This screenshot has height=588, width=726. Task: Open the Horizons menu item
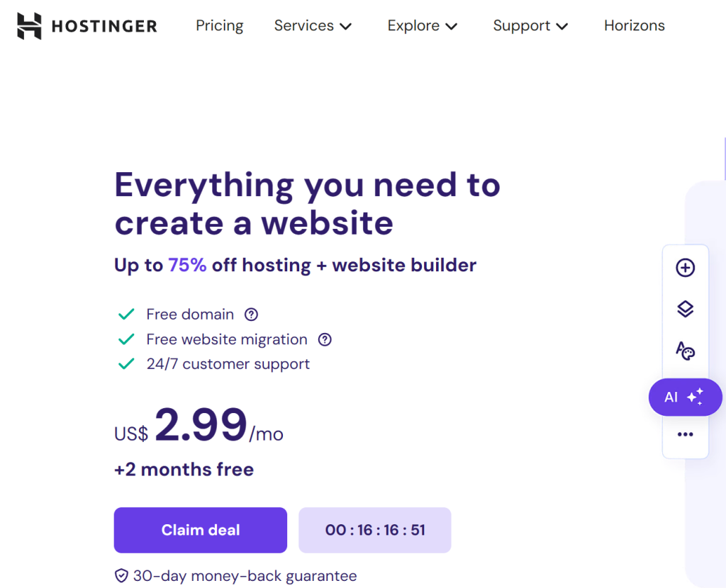point(635,26)
